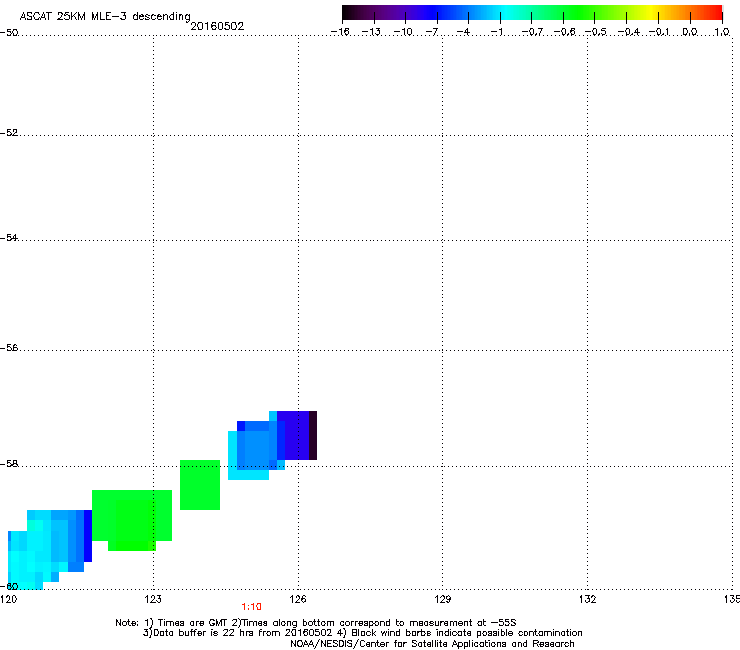Viewport: 740px width, 650px height.
Task: Click the colorbar label -13
Action: 371,32
